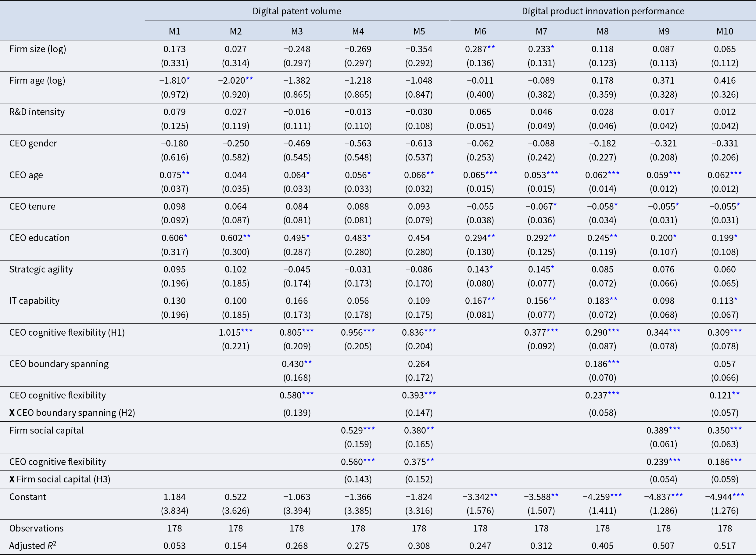Select the Strategic agility row label
The height and width of the screenshot is (555, 756).
click(41, 269)
